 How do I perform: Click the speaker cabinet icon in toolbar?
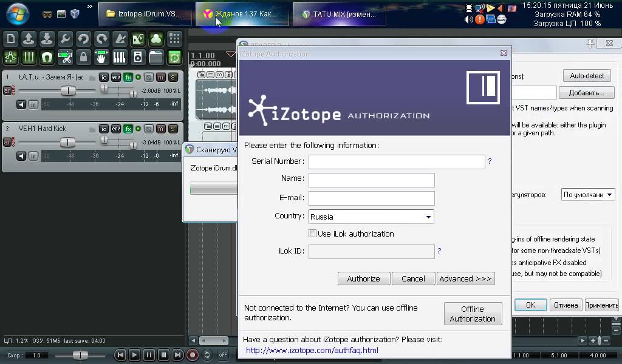click(138, 58)
